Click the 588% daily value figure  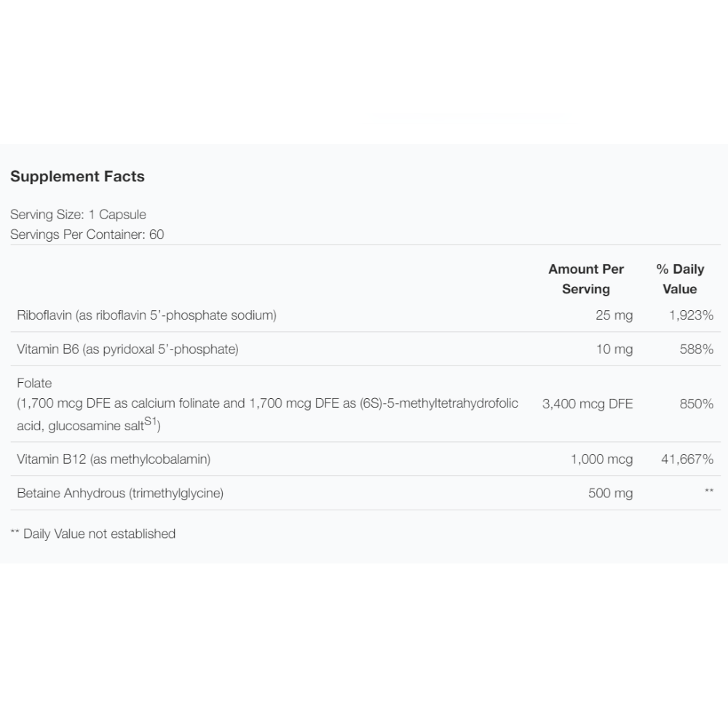[x=696, y=349]
